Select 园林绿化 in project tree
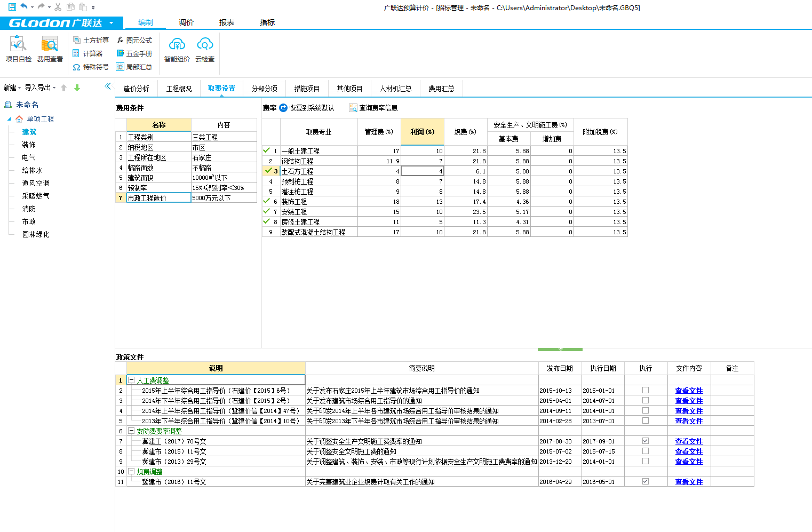812x532 pixels. pyautogui.click(x=36, y=234)
